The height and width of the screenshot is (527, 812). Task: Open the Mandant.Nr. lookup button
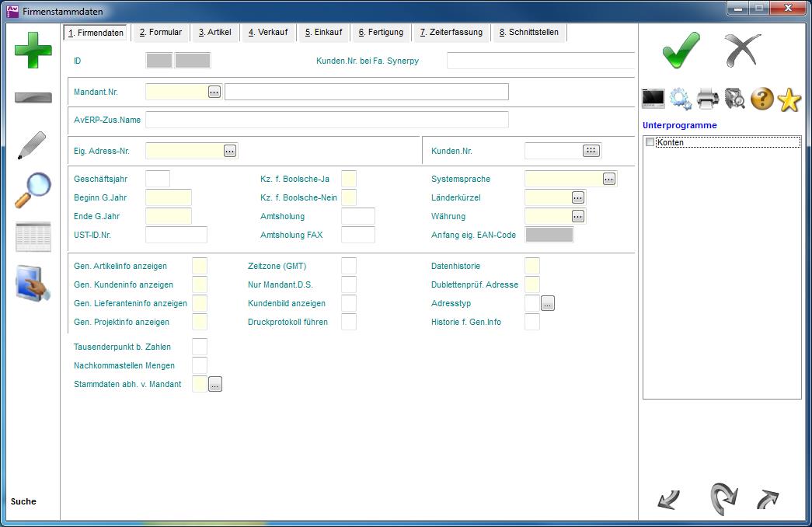point(214,92)
